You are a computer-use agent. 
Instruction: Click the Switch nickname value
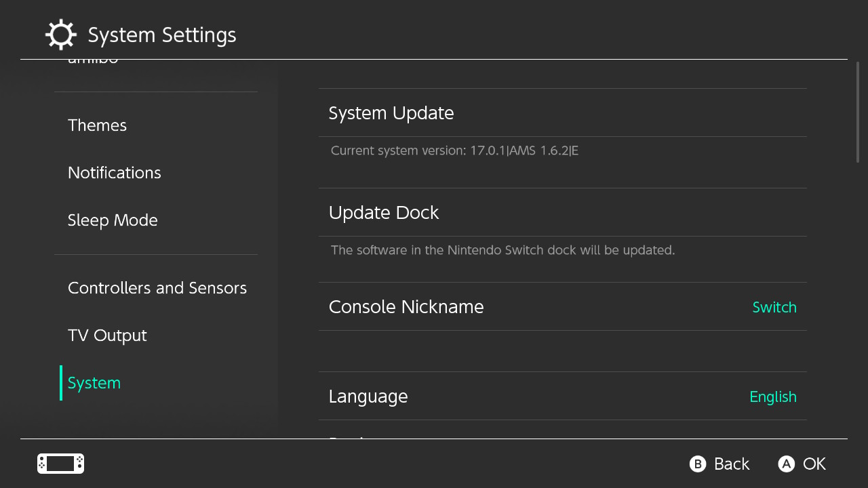coord(774,308)
